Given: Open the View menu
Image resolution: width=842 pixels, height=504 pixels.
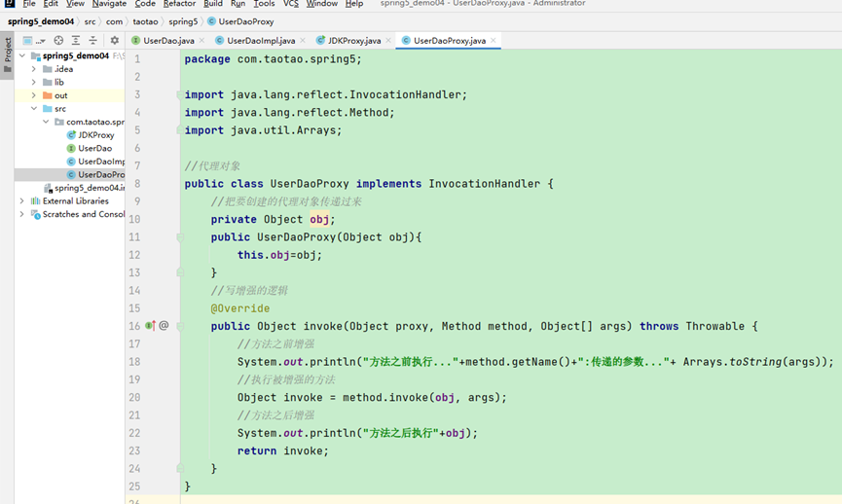Looking at the screenshot, I should pyautogui.click(x=75, y=3).
